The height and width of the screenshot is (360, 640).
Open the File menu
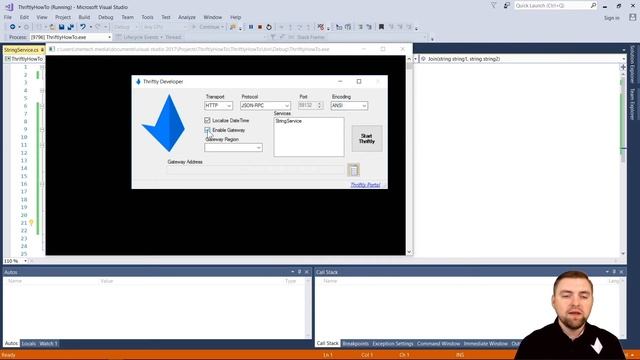(x=8, y=17)
